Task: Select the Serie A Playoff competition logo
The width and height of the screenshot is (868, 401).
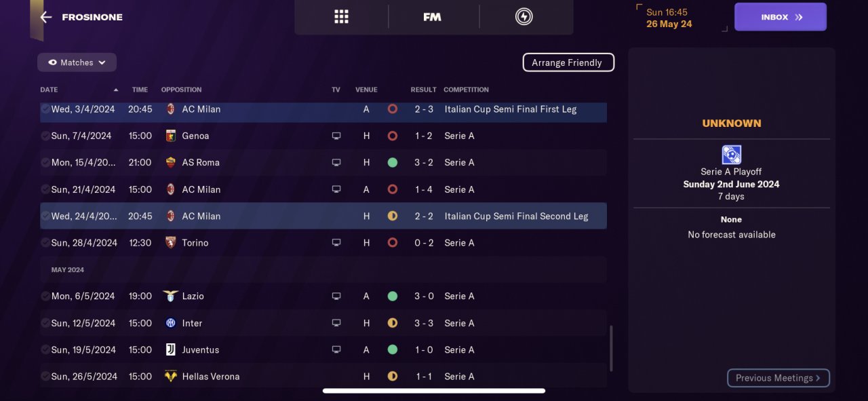Action: click(x=731, y=155)
